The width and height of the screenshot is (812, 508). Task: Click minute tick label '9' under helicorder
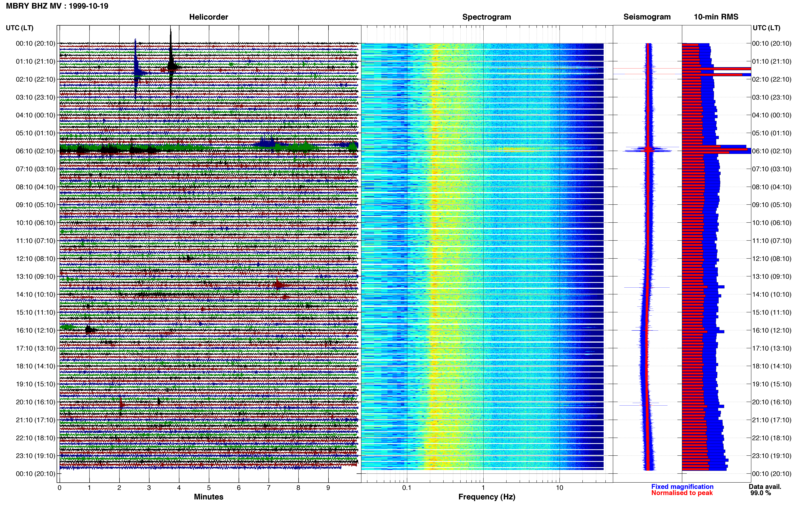pos(328,488)
